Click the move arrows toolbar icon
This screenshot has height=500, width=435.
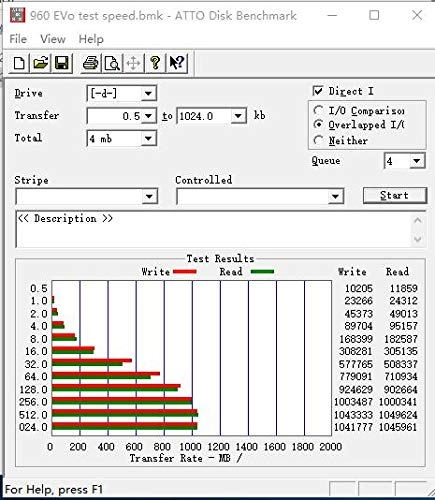tap(133, 63)
